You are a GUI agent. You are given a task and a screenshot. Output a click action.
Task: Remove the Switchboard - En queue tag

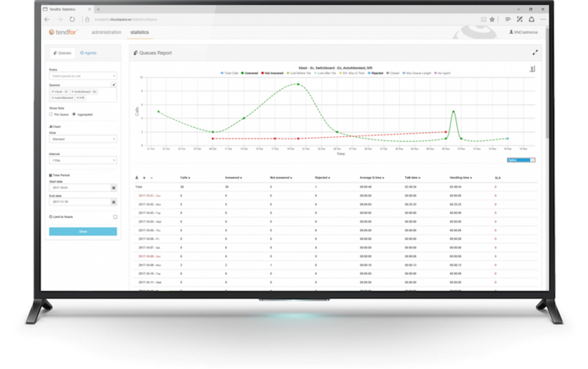point(73,92)
